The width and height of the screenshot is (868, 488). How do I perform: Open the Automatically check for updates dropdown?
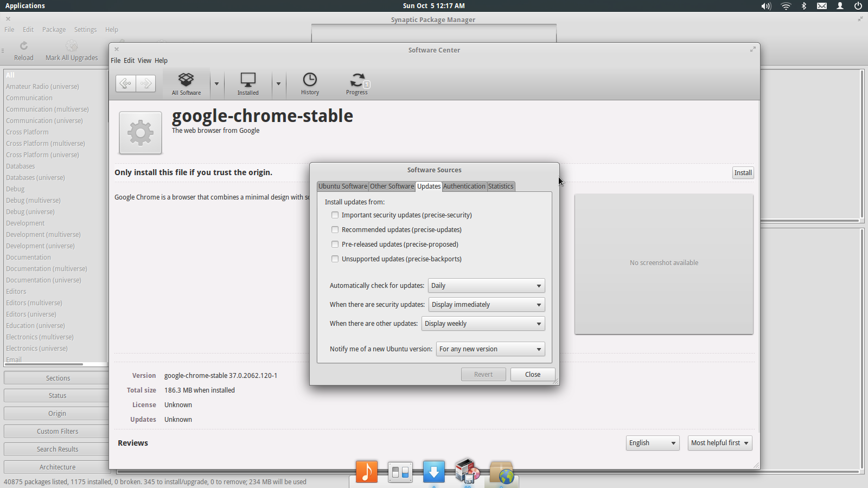[x=487, y=286]
